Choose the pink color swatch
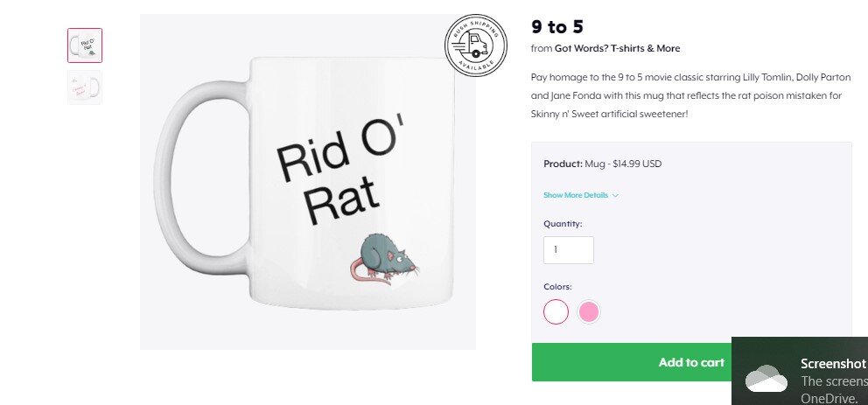868x405 pixels. 589,311
